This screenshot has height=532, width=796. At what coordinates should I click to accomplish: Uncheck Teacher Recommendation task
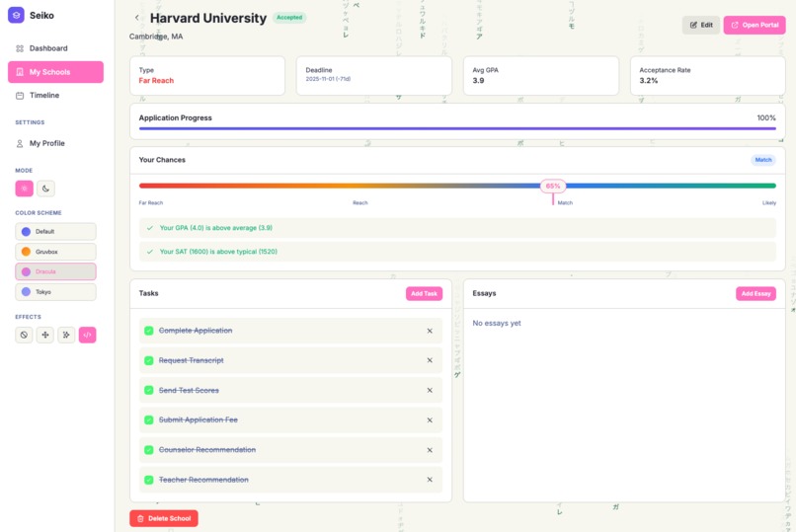click(x=149, y=480)
